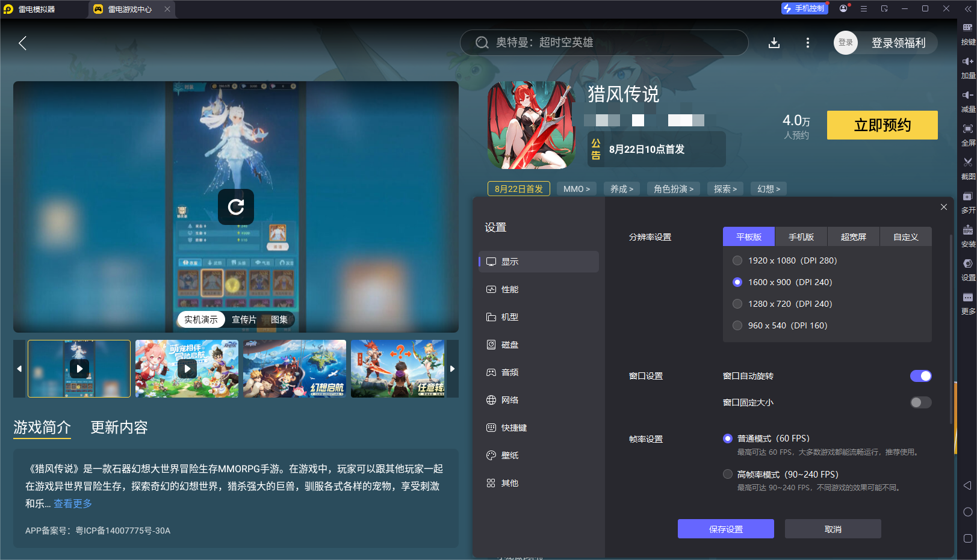Toggle 窗口固定大小 switch
The image size is (977, 560).
click(921, 402)
